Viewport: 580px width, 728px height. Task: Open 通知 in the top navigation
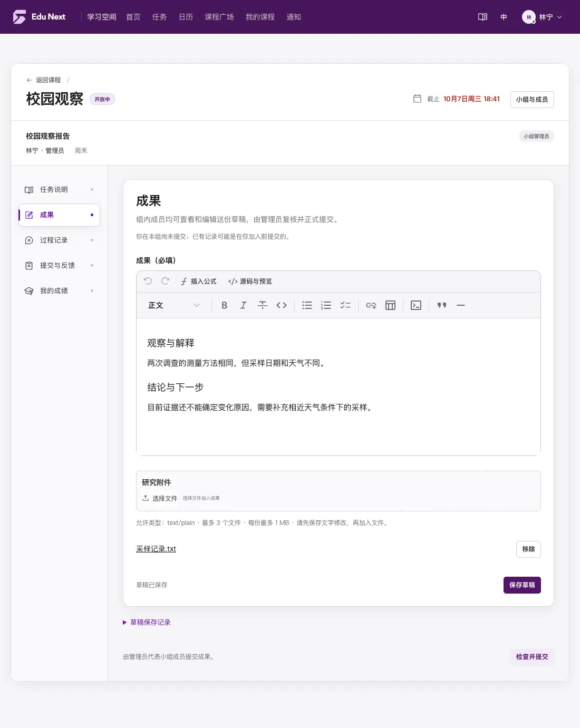294,17
